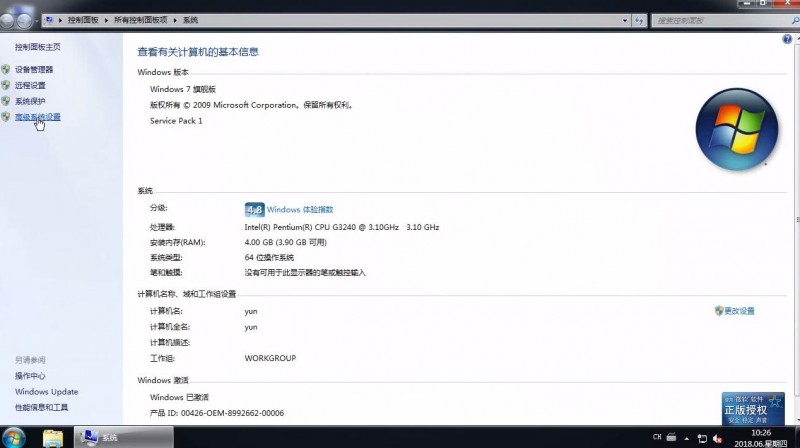The height and width of the screenshot is (448, 800).
Task: Open Advanced system settings (高级系统设置)
Action: click(x=38, y=117)
